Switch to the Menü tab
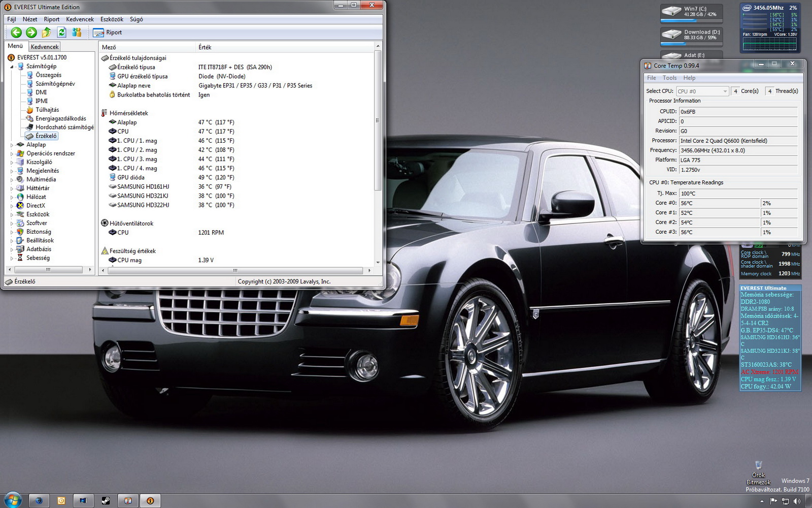The width and height of the screenshot is (812, 508). [x=15, y=46]
